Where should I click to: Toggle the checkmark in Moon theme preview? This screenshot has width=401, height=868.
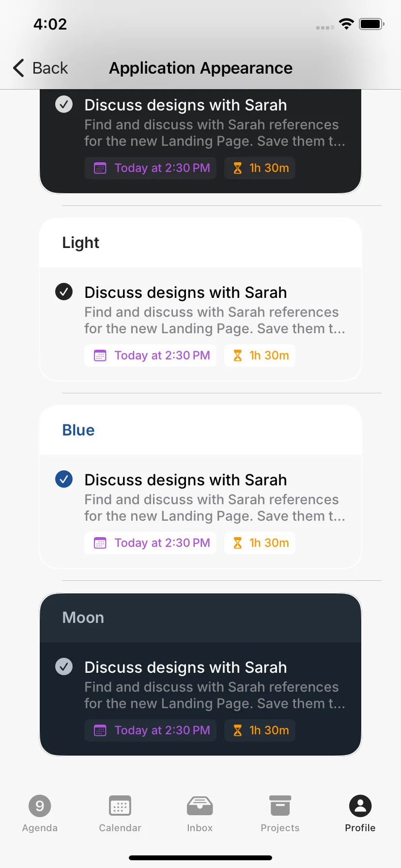click(x=64, y=666)
